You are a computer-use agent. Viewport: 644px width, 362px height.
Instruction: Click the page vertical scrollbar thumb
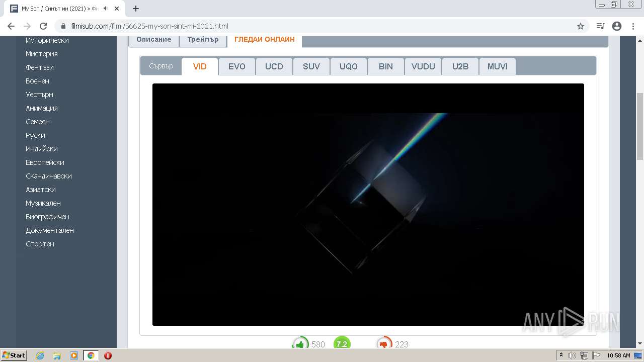tap(640, 126)
